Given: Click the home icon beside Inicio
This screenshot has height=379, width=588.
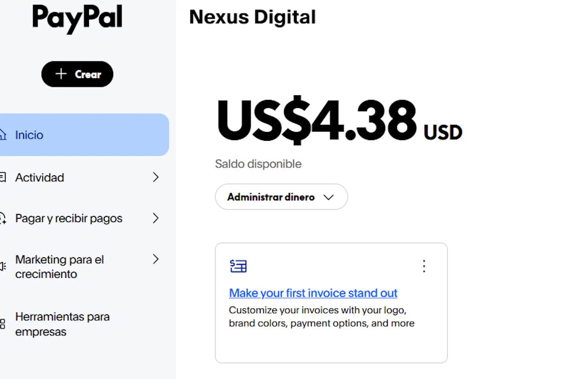Looking at the screenshot, I should pyautogui.click(x=3, y=135).
